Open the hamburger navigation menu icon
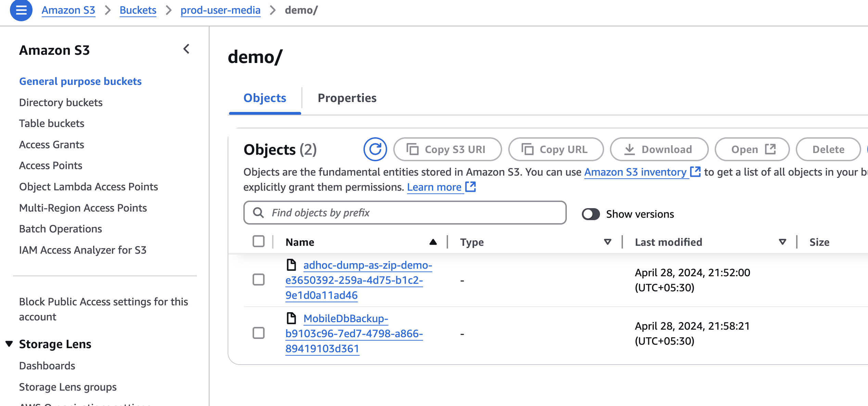The image size is (868, 406). tap(21, 10)
